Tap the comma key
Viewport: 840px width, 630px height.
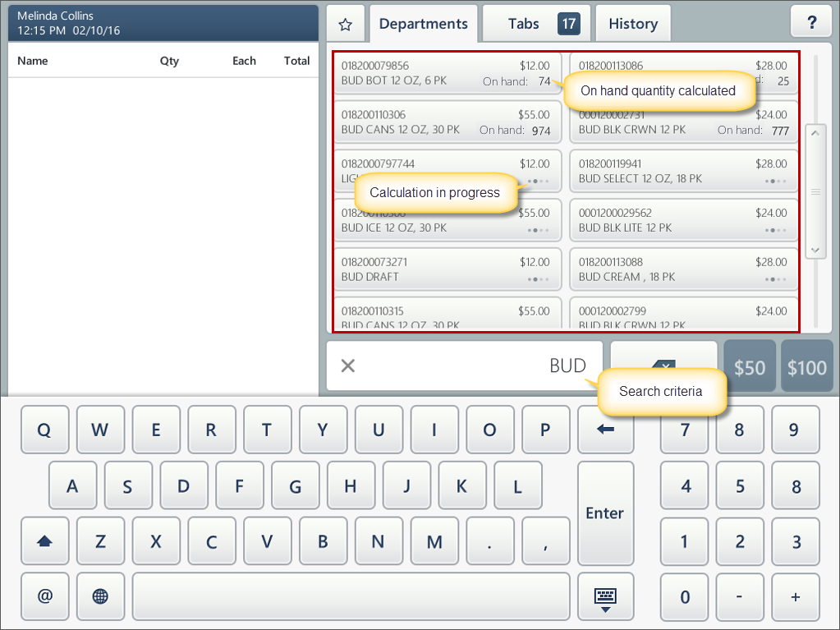545,541
